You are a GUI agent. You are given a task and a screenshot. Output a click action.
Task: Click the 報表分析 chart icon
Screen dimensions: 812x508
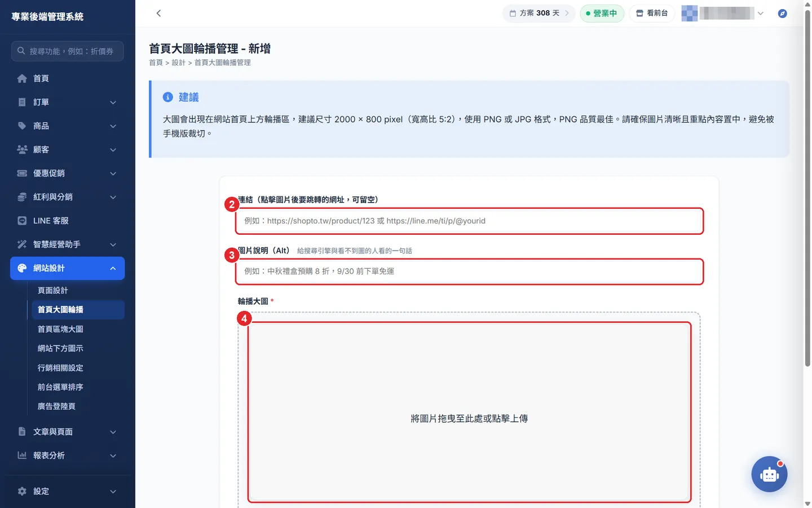point(22,456)
